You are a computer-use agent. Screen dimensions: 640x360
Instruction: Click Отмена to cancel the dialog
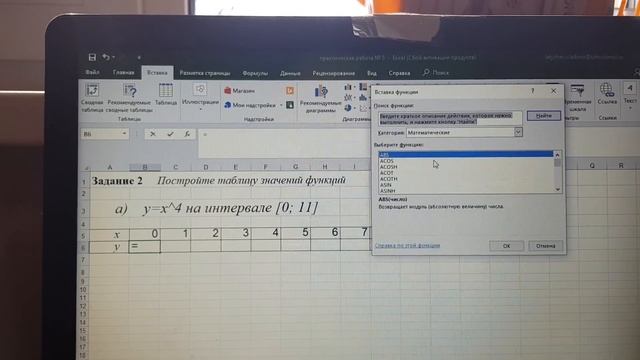coord(545,246)
